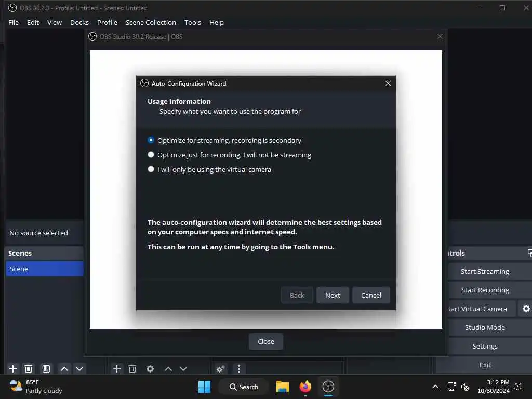The height and width of the screenshot is (399, 532).
Task: Open File Explorer from the taskbar
Action: pos(282,387)
